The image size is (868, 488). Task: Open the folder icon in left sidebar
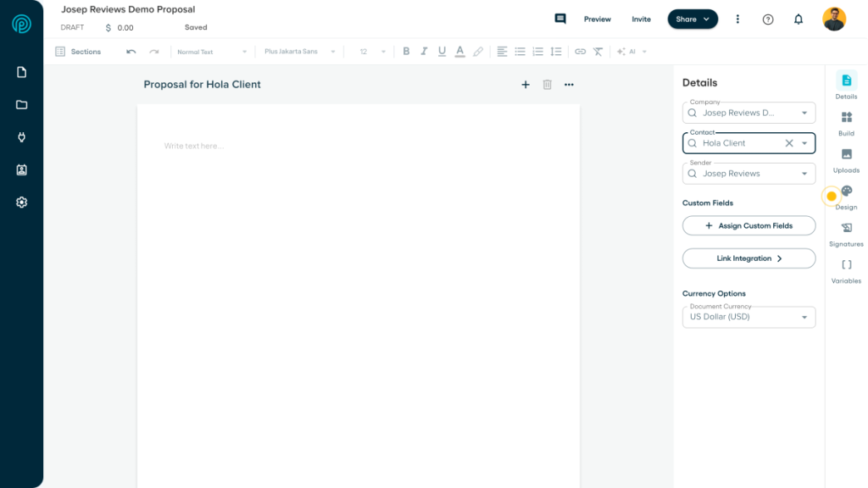(x=21, y=104)
